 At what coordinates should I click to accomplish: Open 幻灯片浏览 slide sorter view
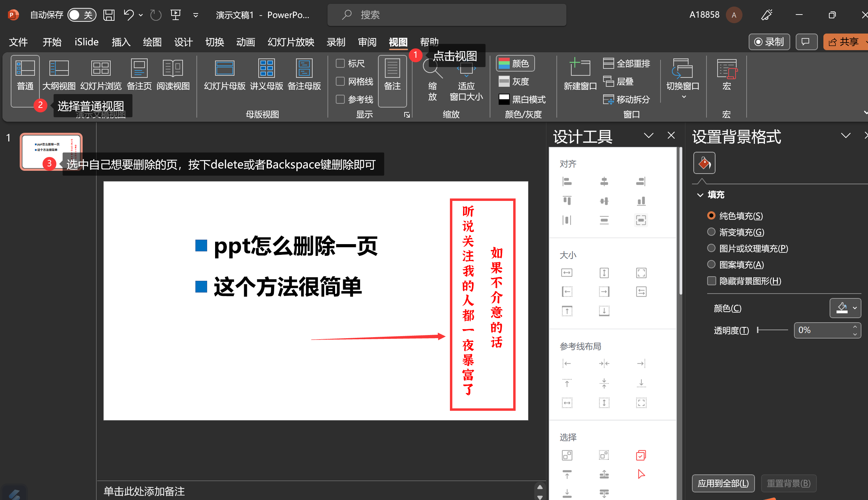[101, 74]
